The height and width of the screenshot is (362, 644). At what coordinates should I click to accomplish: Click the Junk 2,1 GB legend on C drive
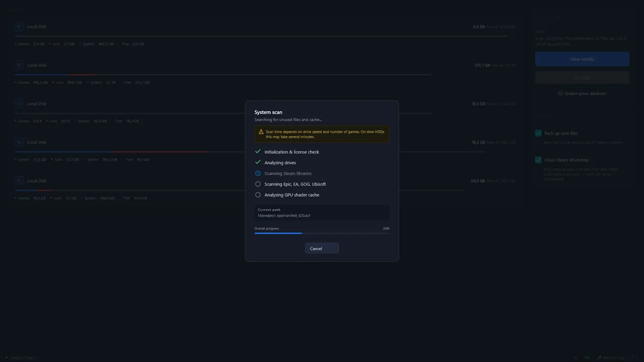click(62, 44)
